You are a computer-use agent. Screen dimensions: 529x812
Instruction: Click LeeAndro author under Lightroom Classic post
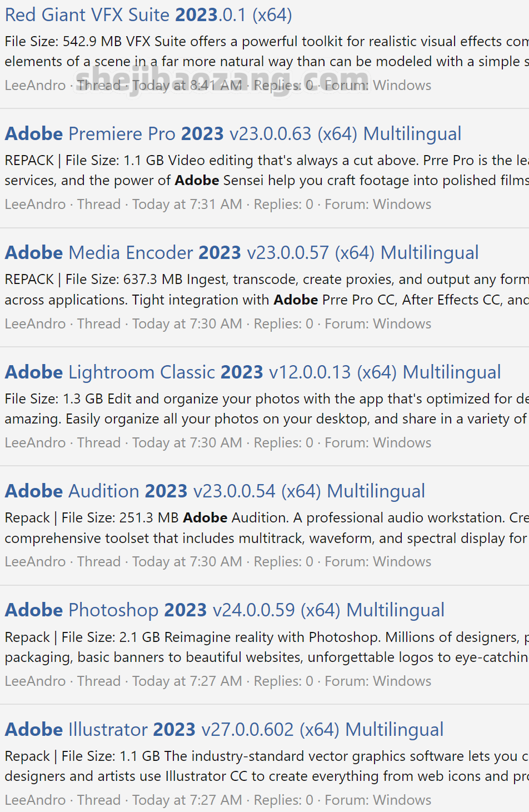35,443
